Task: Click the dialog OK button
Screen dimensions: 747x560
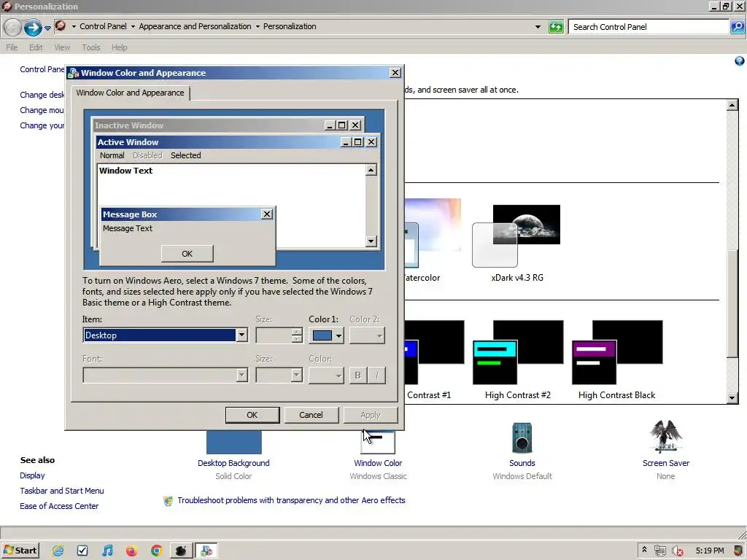Action: [x=252, y=415]
